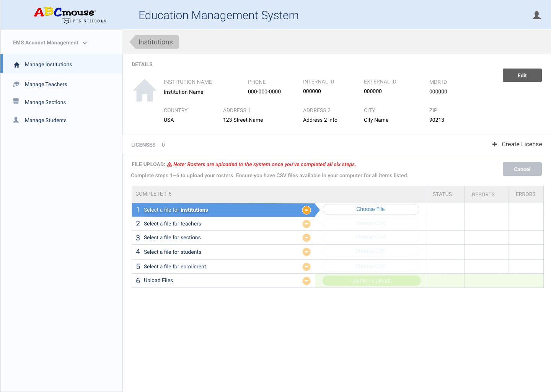Expand the EMS Account Management chevron
This screenshot has height=392, width=551.
[85, 43]
